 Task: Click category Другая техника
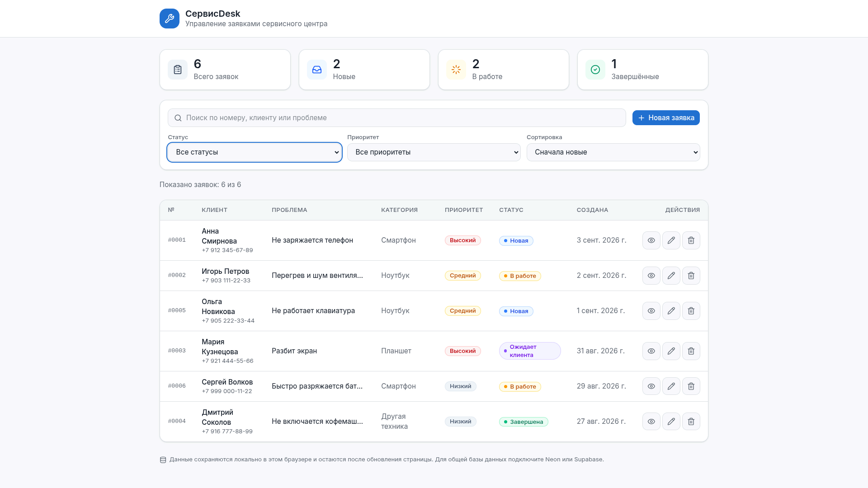coord(394,422)
